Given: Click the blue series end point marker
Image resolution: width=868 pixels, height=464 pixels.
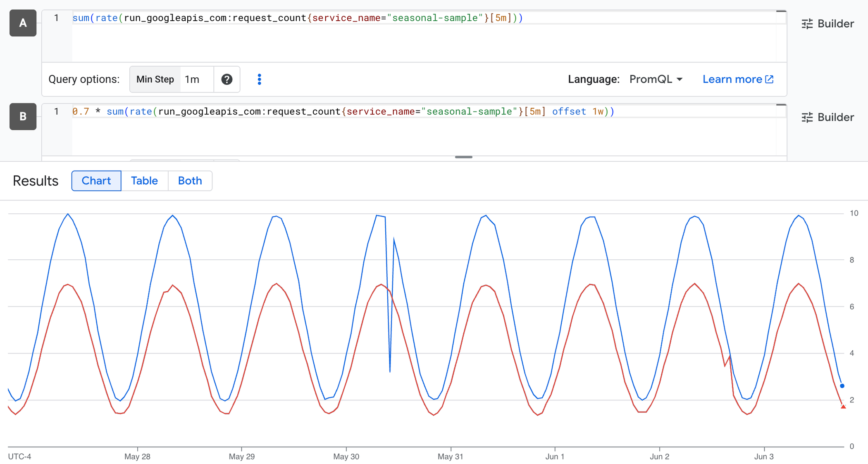Looking at the screenshot, I should (842, 386).
